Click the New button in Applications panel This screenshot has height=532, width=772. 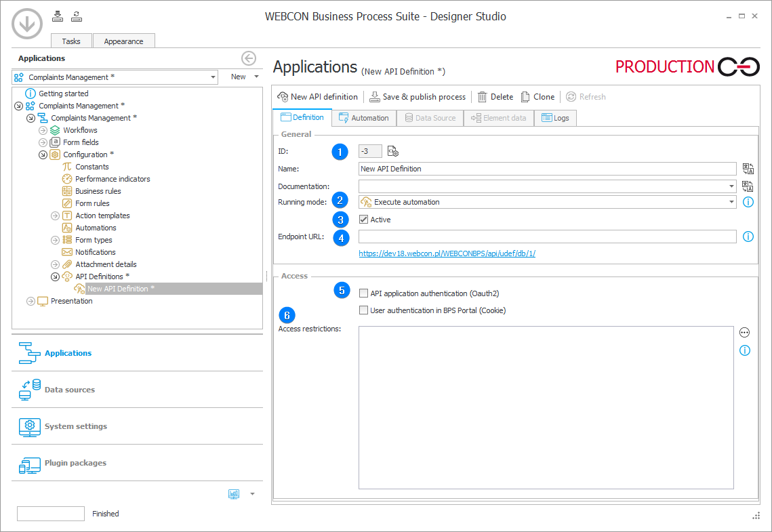[x=239, y=77]
